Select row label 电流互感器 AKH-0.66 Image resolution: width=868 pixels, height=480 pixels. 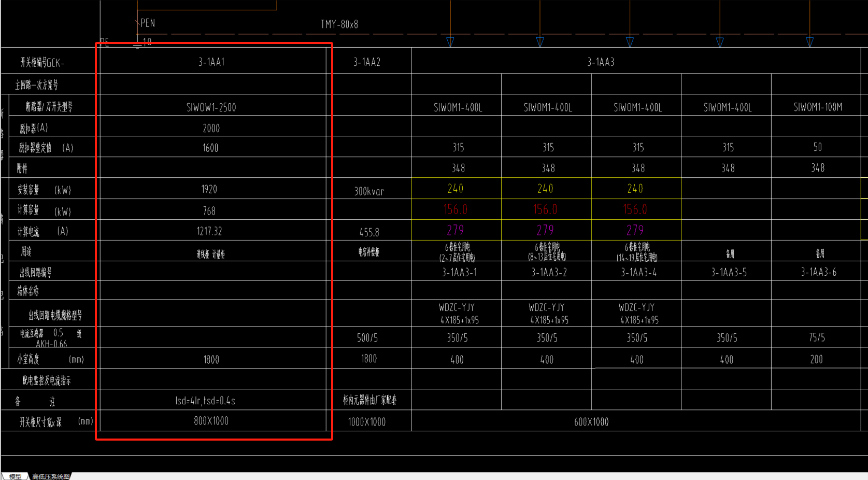point(51,338)
